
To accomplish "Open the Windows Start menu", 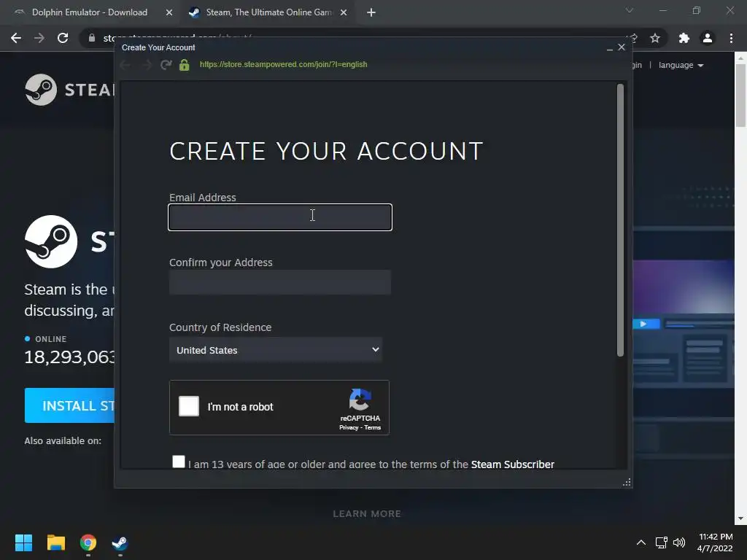I will coord(23,542).
